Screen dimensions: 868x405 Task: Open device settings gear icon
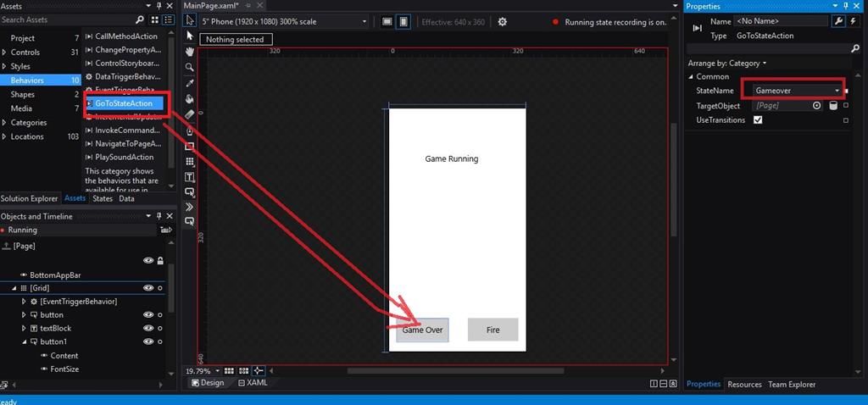click(502, 22)
